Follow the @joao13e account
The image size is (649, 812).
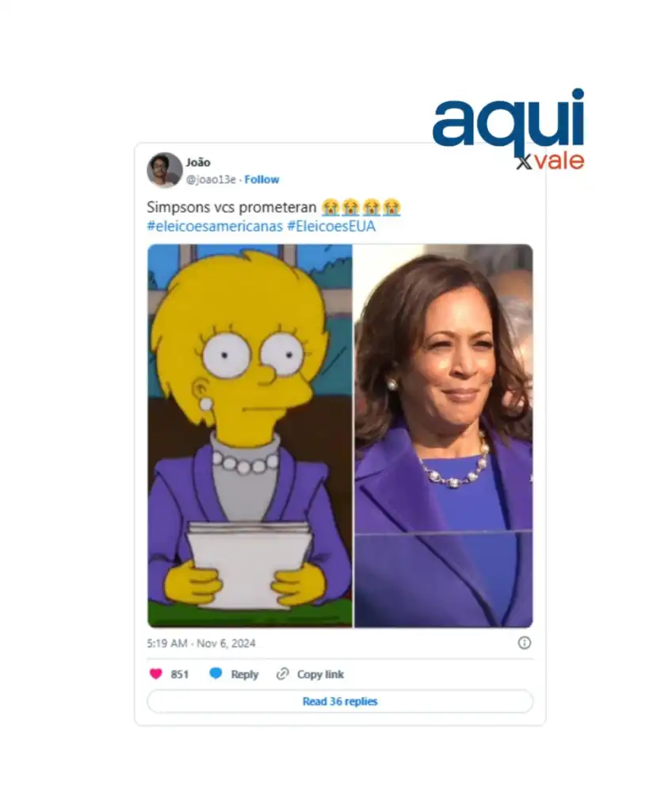point(262,179)
